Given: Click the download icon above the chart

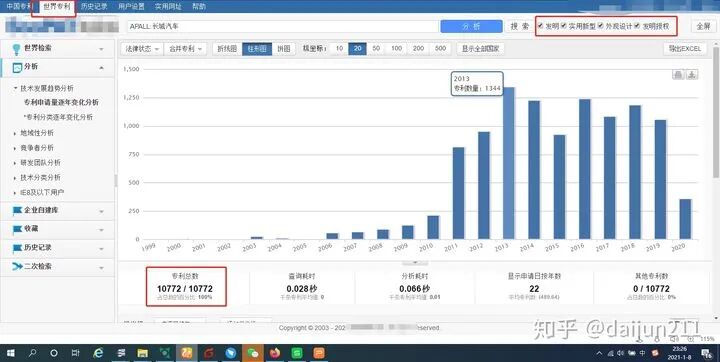Looking at the screenshot, I should point(692,74).
